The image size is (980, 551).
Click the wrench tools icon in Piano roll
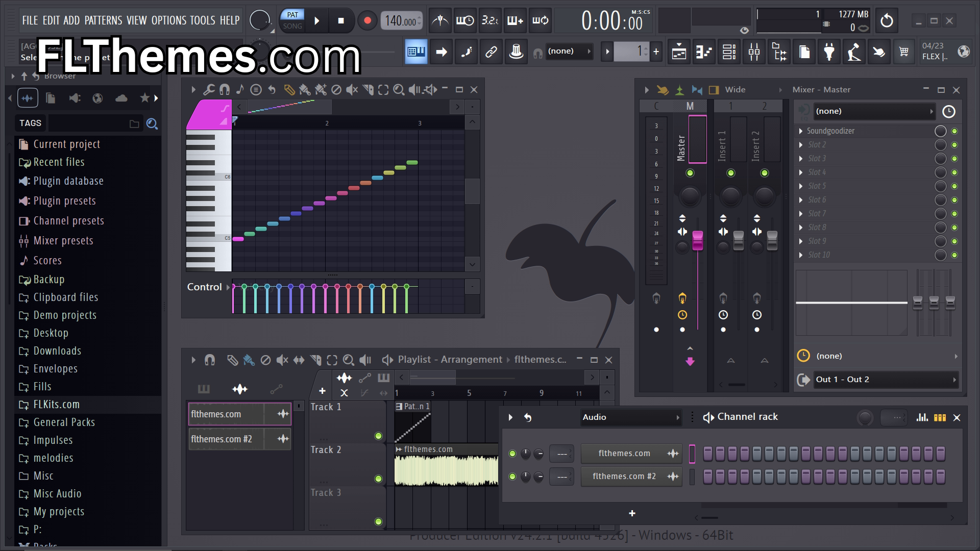[x=209, y=90]
